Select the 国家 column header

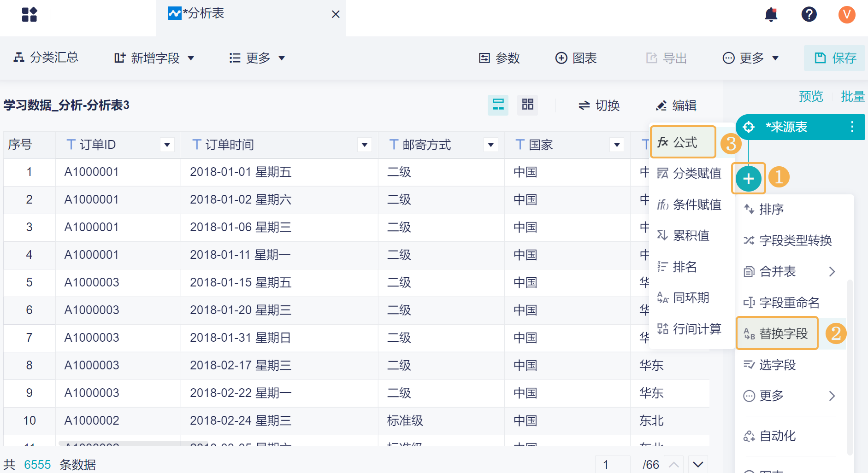pyautogui.click(x=567, y=145)
